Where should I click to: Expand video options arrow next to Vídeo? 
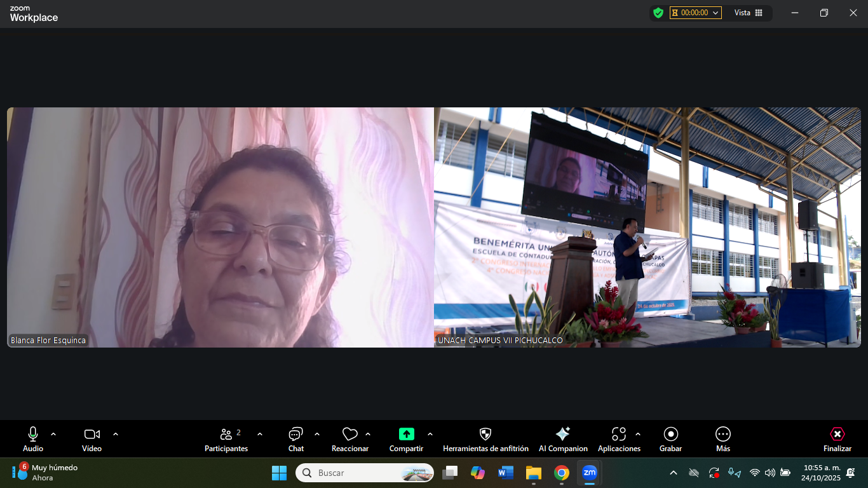pos(116,434)
